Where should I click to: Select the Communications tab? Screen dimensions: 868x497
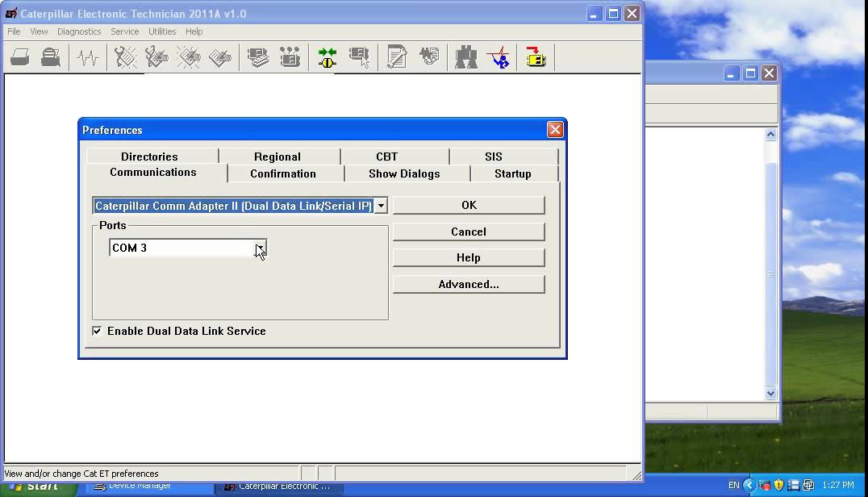(x=153, y=172)
